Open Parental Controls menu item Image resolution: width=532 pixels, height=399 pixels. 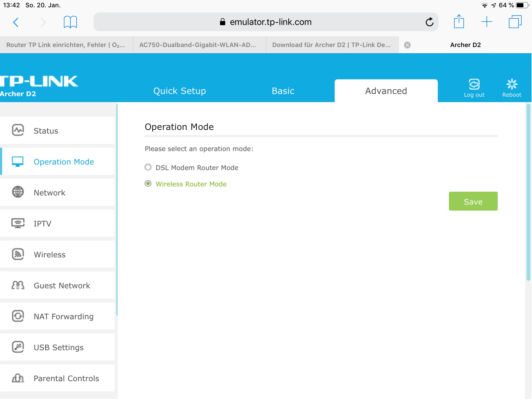(x=66, y=378)
